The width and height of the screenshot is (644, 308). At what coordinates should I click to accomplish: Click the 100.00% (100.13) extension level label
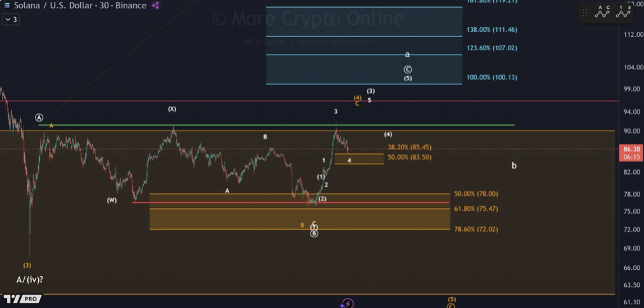click(491, 78)
